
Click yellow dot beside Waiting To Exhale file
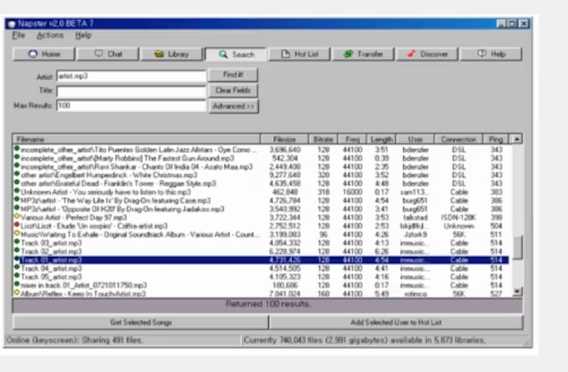17,233
